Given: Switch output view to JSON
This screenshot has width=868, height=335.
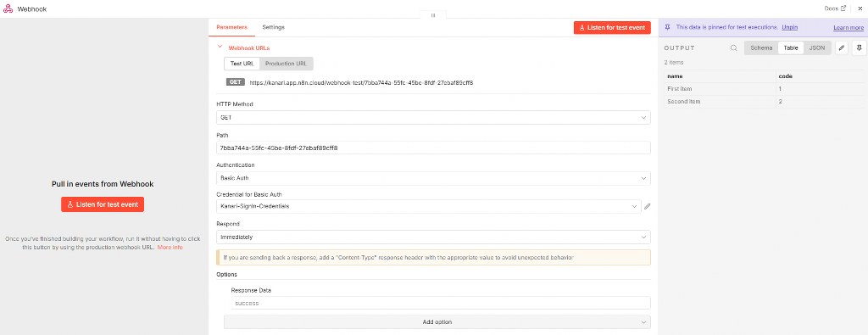Looking at the screenshot, I should (816, 48).
